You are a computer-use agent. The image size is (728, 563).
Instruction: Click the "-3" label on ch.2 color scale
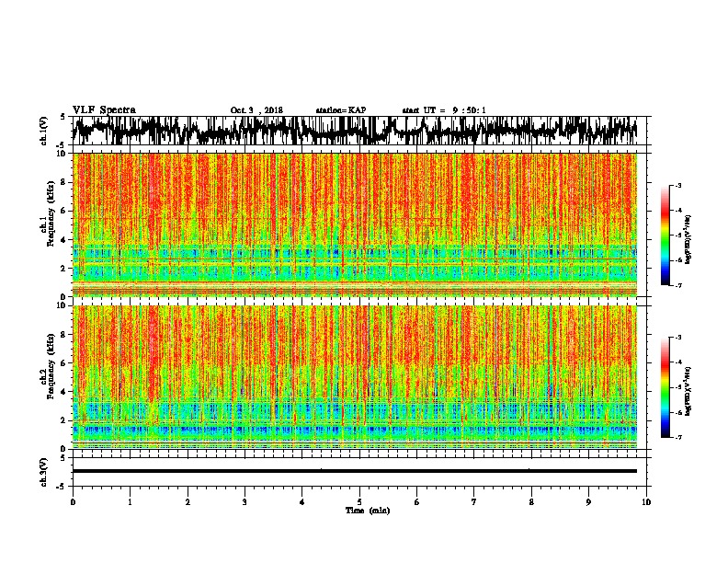point(677,338)
